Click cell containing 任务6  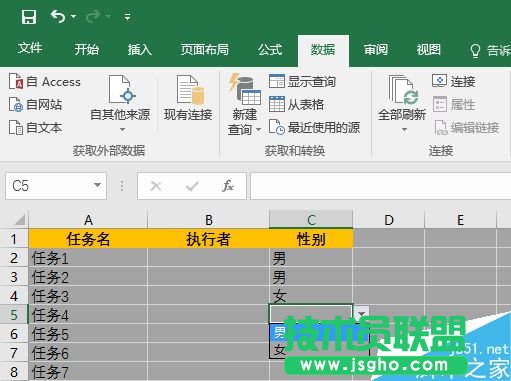pyautogui.click(x=88, y=353)
